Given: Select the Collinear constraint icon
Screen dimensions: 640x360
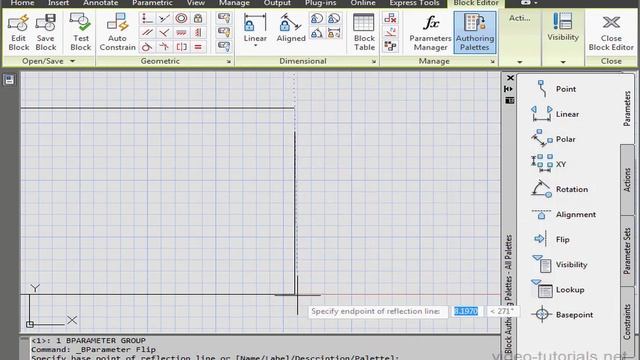Looking at the screenshot, I should click(x=164, y=18).
